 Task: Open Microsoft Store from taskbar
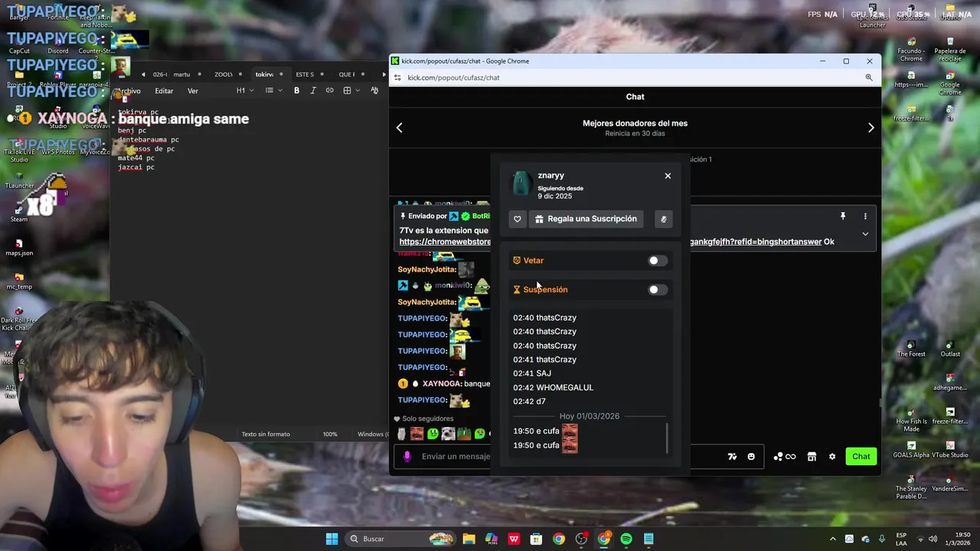click(536, 539)
